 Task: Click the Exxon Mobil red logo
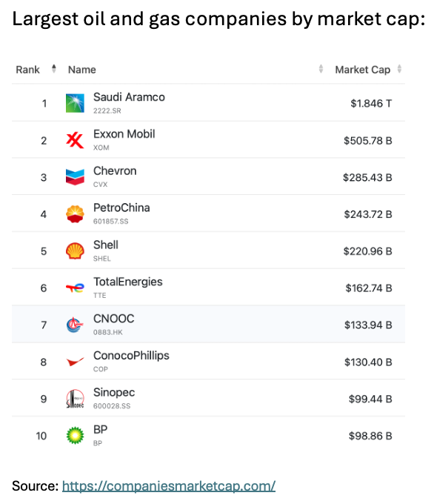tap(75, 141)
